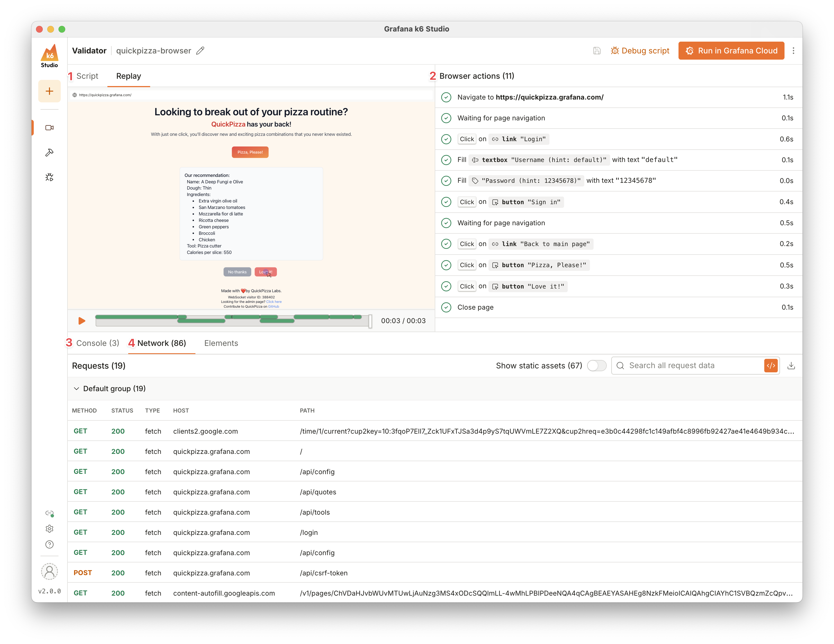Collapse the Default group chevron
834x644 pixels.
76,388
